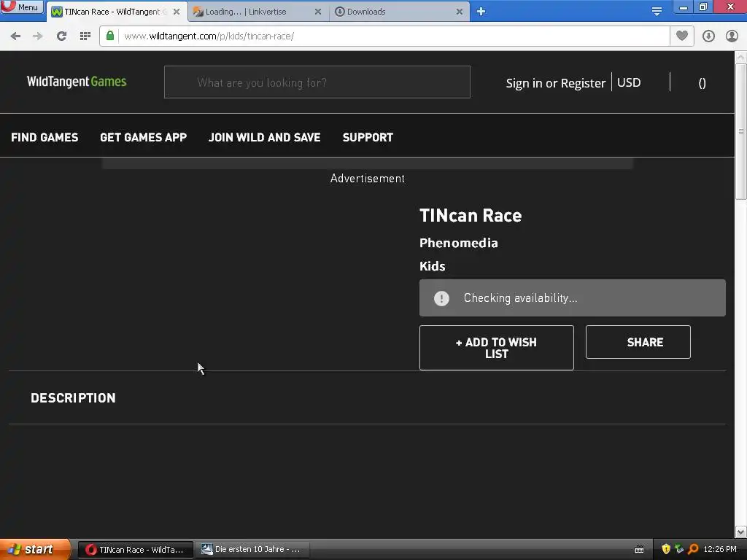This screenshot has height=560, width=747.
Task: Open the FIND GAMES menu
Action: pyautogui.click(x=44, y=138)
